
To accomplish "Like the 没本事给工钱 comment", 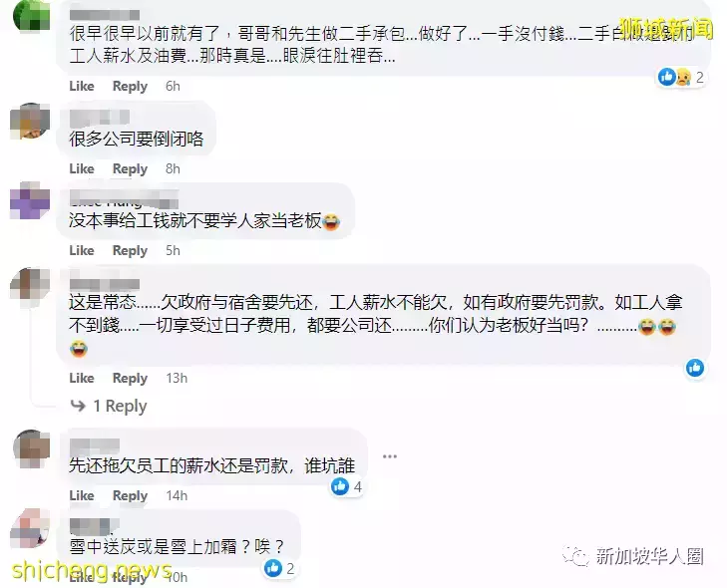I will [x=82, y=251].
